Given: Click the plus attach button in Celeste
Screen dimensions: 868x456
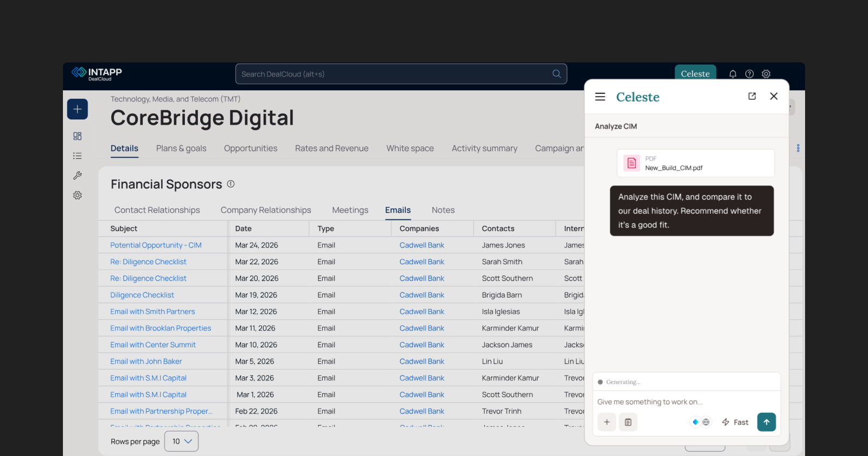Looking at the screenshot, I should (x=607, y=422).
